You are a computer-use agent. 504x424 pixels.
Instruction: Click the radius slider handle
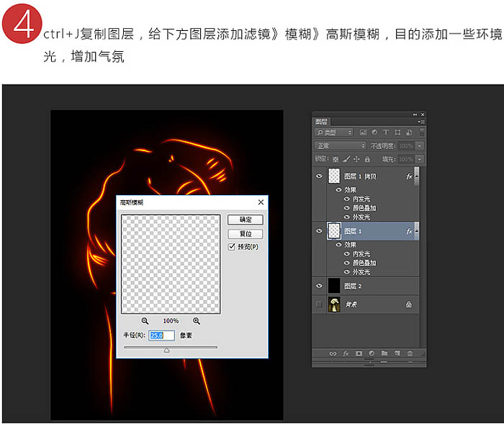(x=166, y=351)
